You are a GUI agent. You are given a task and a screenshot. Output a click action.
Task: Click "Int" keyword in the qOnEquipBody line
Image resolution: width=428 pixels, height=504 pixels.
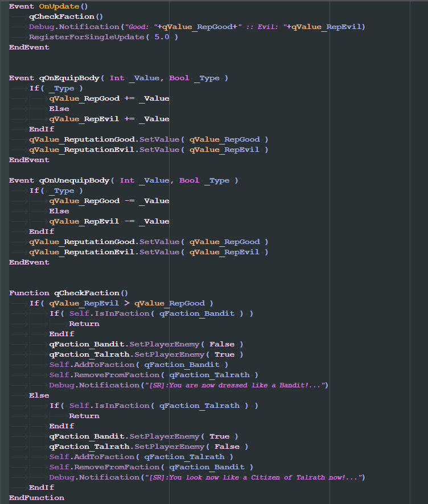117,78
